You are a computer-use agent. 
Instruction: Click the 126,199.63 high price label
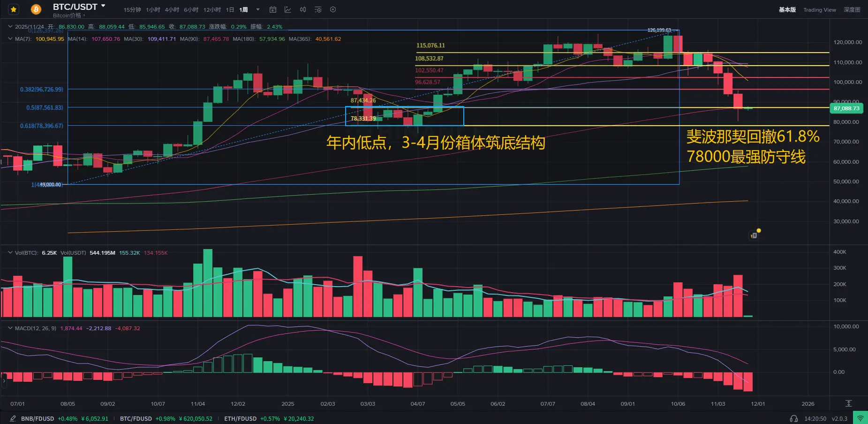point(659,30)
